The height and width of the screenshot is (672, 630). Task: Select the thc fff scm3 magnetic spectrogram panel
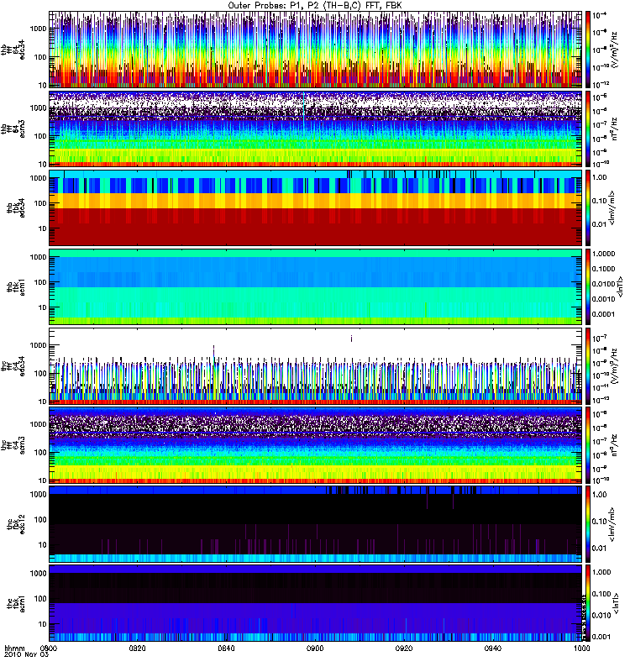pos(316,445)
